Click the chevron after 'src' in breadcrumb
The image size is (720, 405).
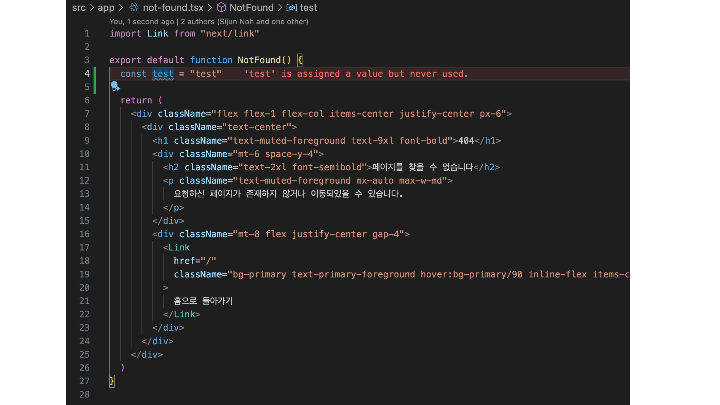(x=91, y=8)
